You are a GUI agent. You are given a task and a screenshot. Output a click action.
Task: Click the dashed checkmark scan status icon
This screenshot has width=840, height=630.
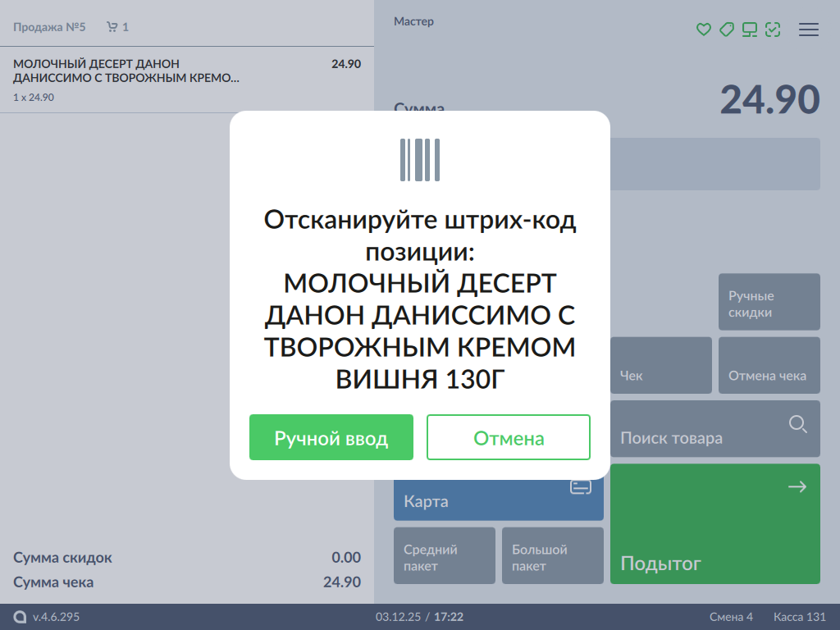(x=772, y=30)
